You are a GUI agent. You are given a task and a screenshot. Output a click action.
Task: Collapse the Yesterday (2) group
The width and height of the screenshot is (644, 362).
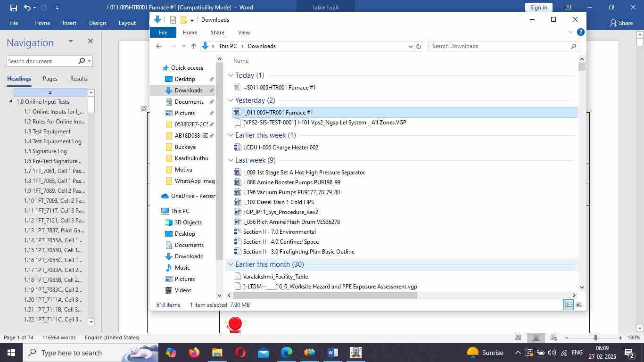[231, 100]
